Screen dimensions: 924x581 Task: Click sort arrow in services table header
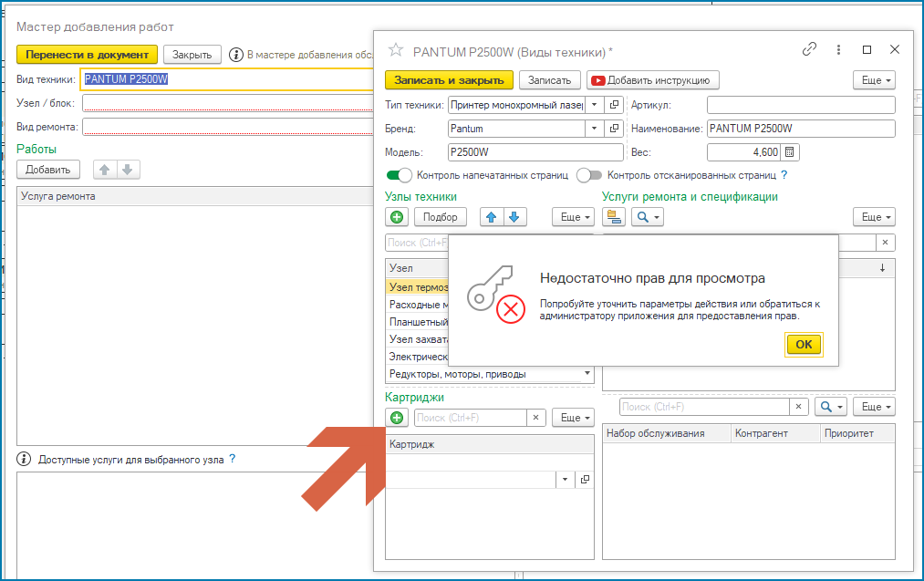point(882,268)
